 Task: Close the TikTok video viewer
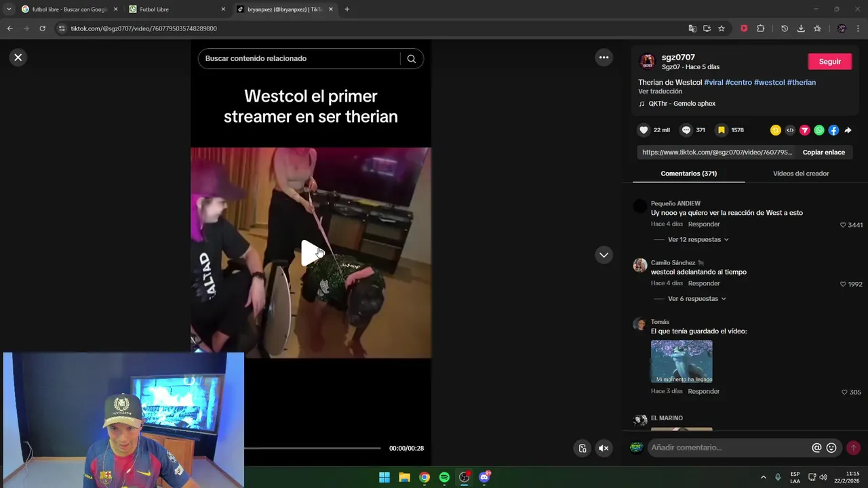18,58
